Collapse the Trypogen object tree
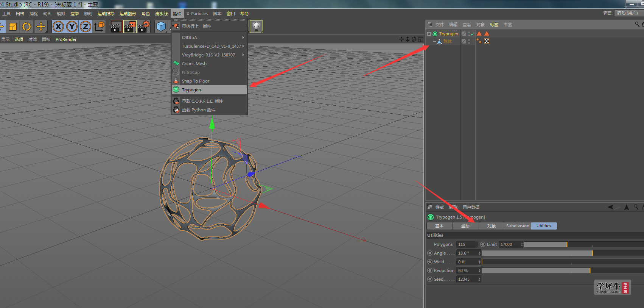 429,34
